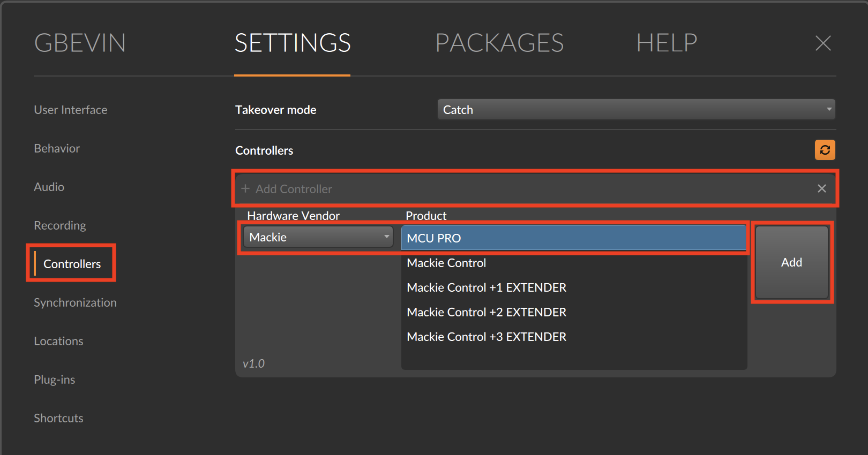Screen dimensions: 868x455
Task: Expand the Hardware Vendor Mackie dropdown
Action: point(318,237)
